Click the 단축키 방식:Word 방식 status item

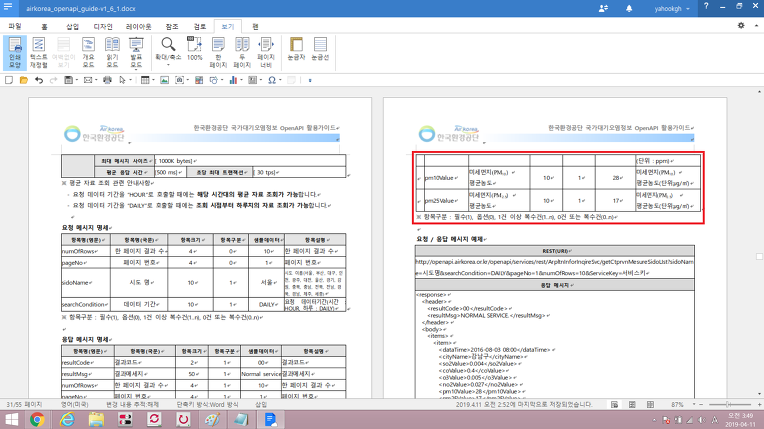[x=207, y=404]
